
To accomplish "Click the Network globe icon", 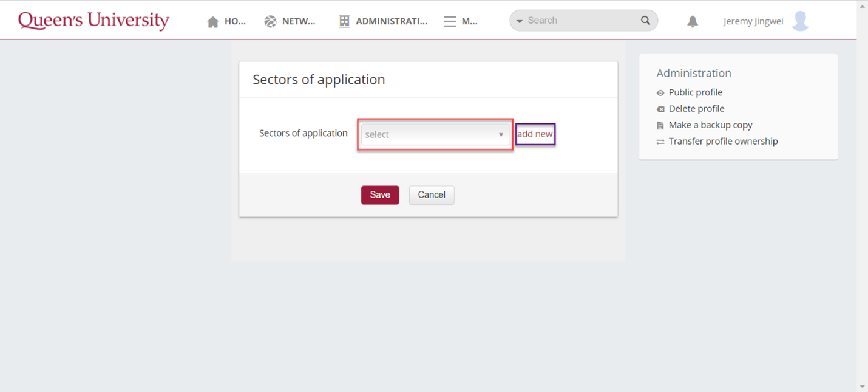I will pyautogui.click(x=270, y=22).
